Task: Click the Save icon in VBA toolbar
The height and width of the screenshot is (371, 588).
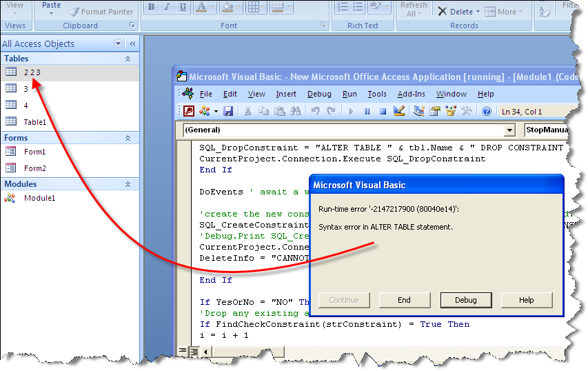Action: [x=228, y=112]
